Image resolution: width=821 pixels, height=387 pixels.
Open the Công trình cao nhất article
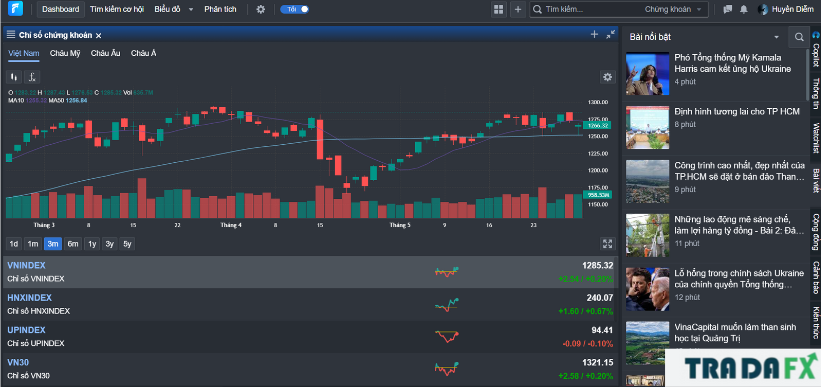point(739,171)
